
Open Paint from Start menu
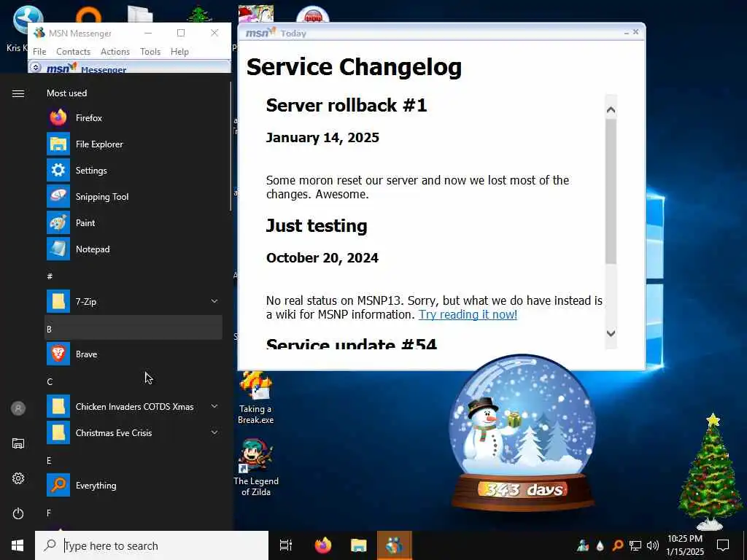(x=133, y=222)
